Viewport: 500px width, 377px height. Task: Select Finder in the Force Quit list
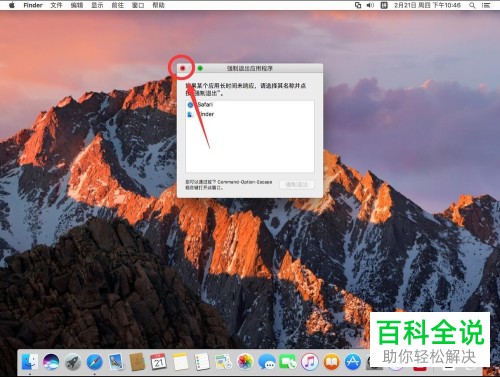[250, 114]
